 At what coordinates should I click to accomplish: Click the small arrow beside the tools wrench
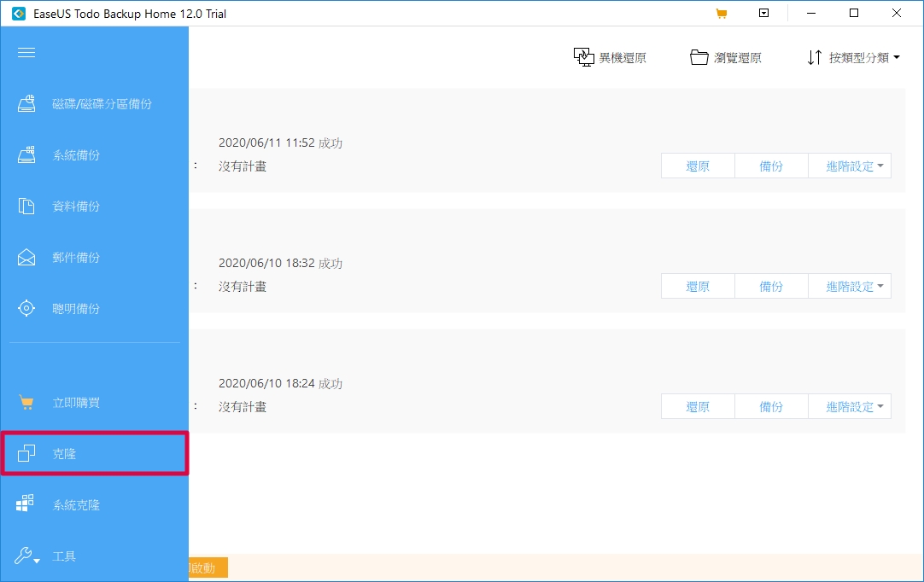(37, 561)
